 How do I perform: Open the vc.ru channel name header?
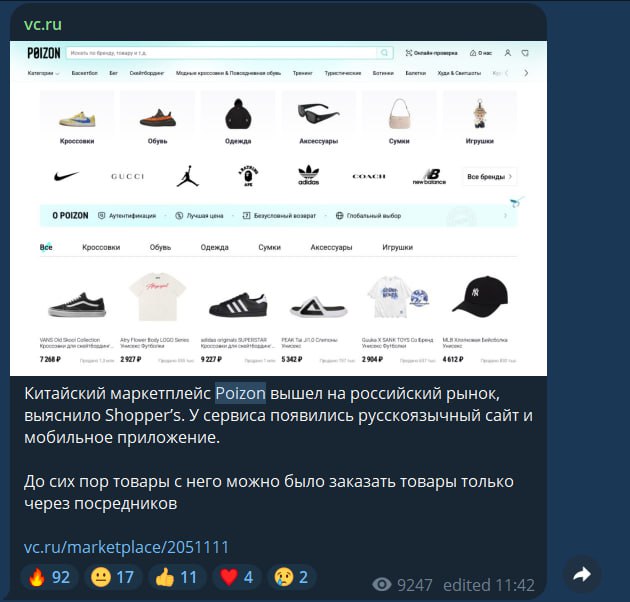tap(43, 24)
